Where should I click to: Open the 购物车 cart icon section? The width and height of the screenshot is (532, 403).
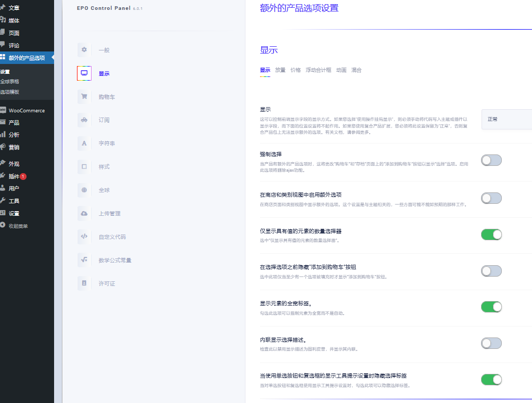tap(84, 97)
